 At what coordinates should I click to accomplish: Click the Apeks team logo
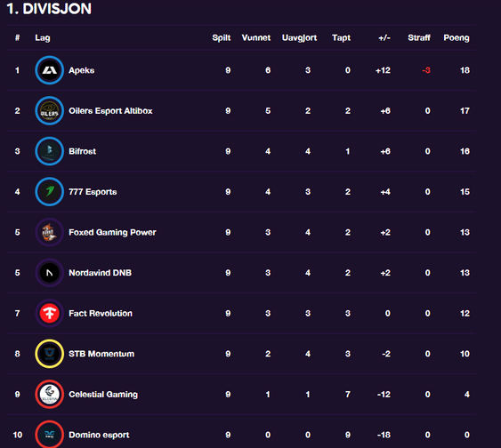[x=50, y=70]
